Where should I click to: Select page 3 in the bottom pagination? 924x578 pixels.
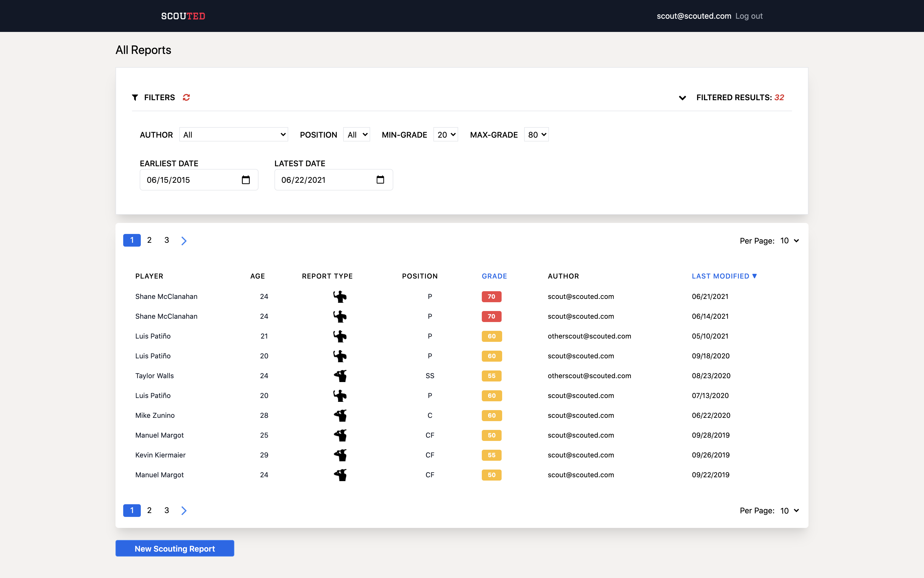click(166, 510)
